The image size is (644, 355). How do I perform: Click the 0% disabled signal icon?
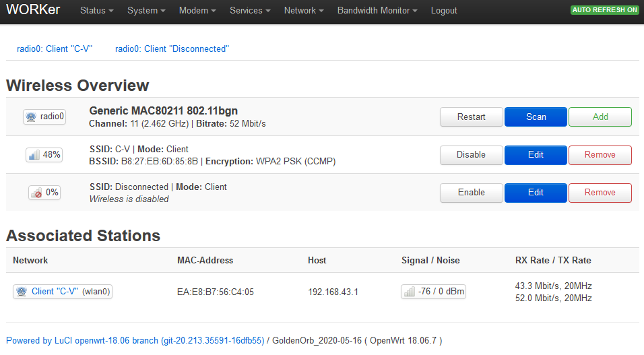point(44,193)
